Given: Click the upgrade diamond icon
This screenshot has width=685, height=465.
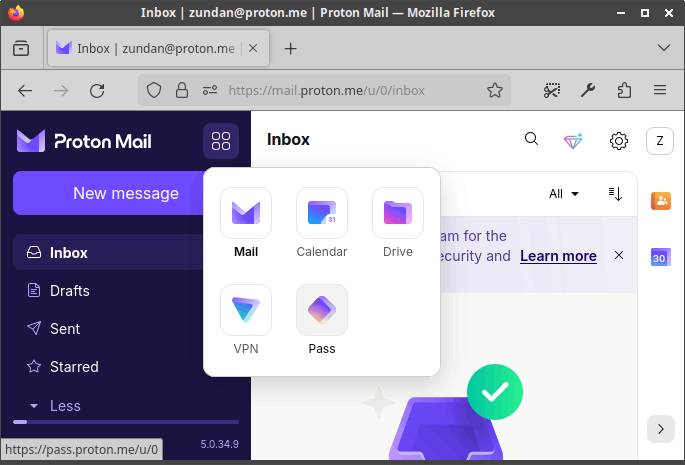Looking at the screenshot, I should [573, 141].
